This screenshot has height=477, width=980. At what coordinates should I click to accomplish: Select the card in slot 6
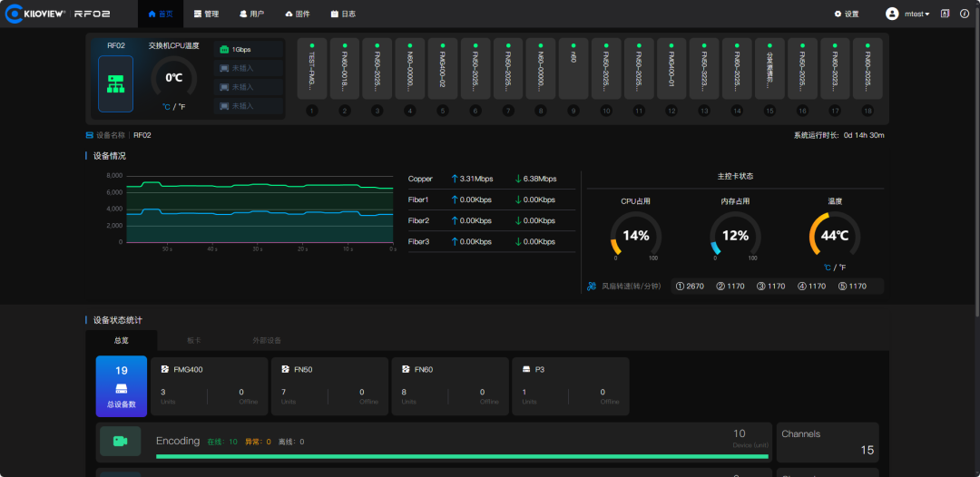click(x=475, y=69)
